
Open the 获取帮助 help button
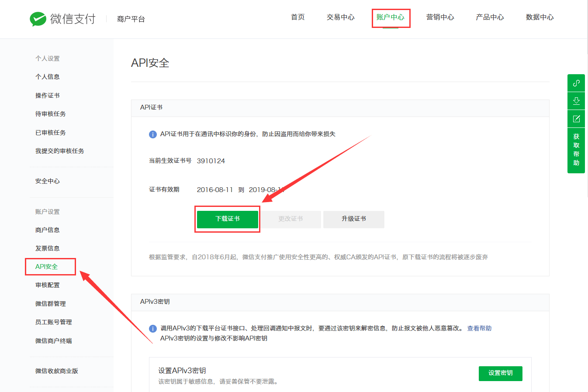click(x=576, y=150)
